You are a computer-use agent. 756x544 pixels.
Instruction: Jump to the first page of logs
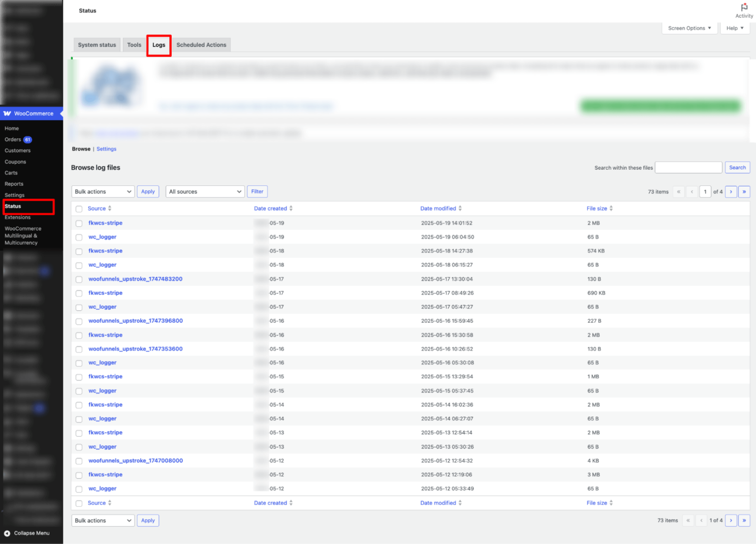pyautogui.click(x=679, y=191)
